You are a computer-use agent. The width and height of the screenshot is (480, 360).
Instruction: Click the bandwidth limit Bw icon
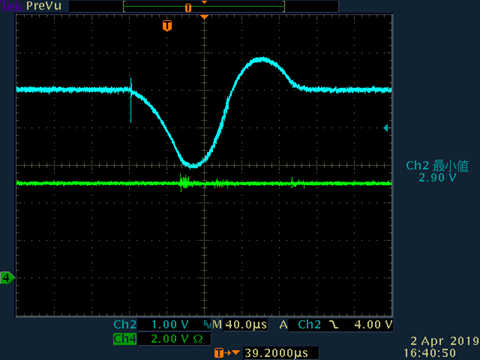point(207,323)
